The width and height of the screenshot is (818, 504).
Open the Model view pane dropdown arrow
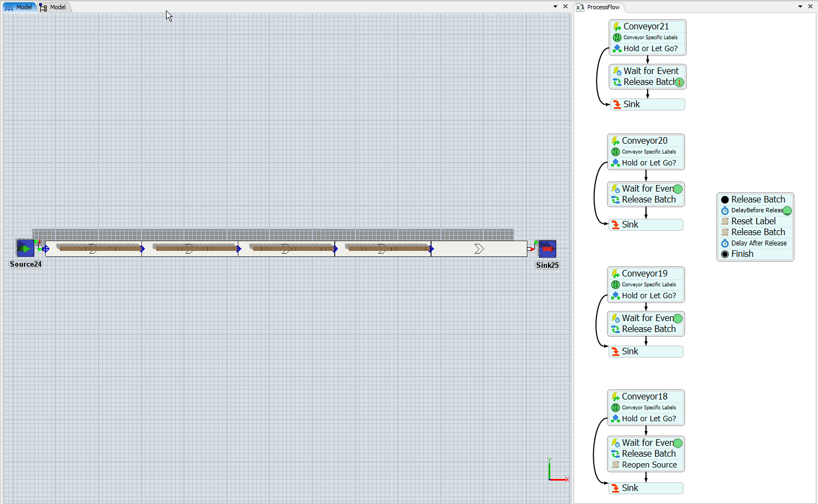tap(555, 7)
